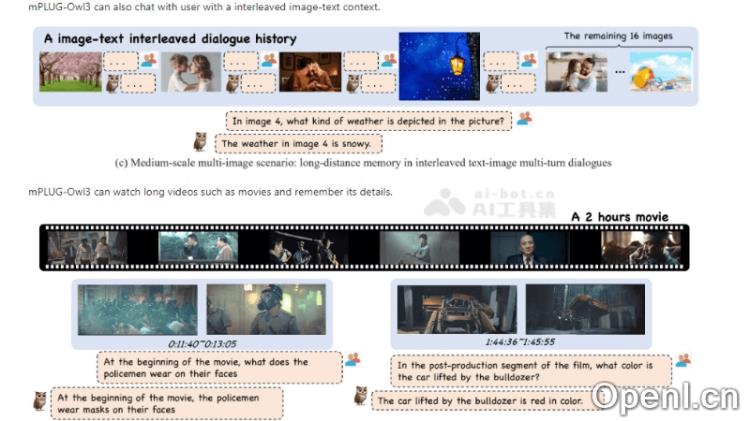Image resolution: width=750 pixels, height=421 pixels.
Task: Click the user avatar next to the image 4 question
Action: 524,119
